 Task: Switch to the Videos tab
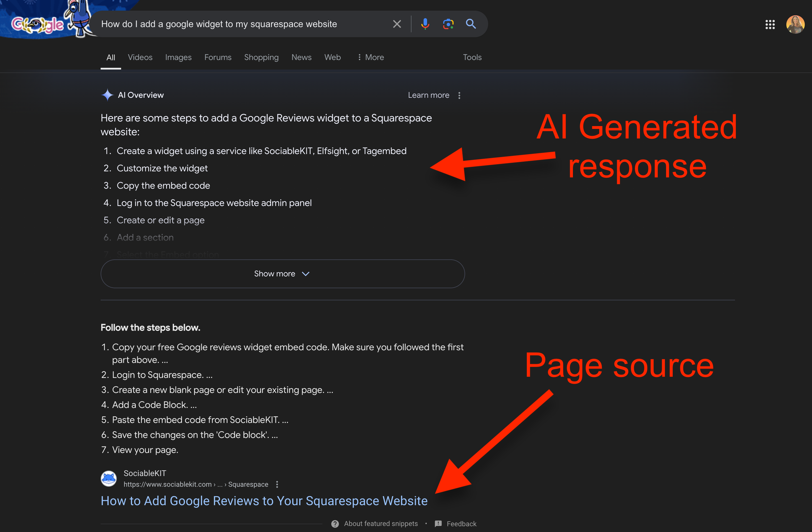click(x=140, y=58)
